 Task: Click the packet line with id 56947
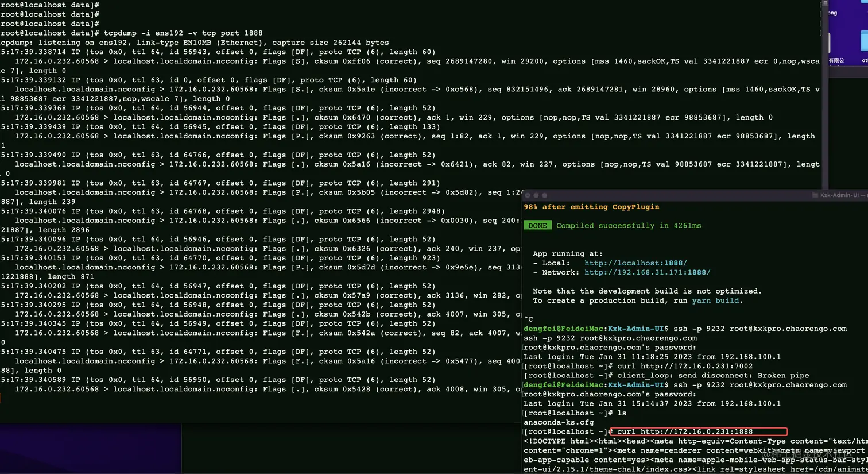point(218,286)
